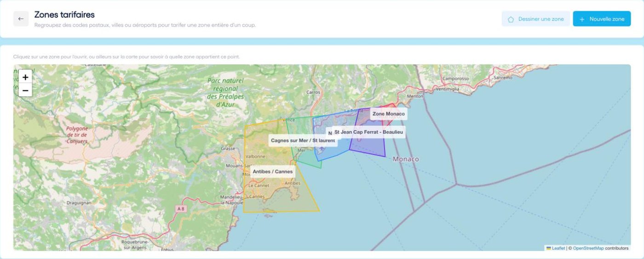
Task: Click the Polygone de tir de Canjuers label
Action: (x=77, y=135)
